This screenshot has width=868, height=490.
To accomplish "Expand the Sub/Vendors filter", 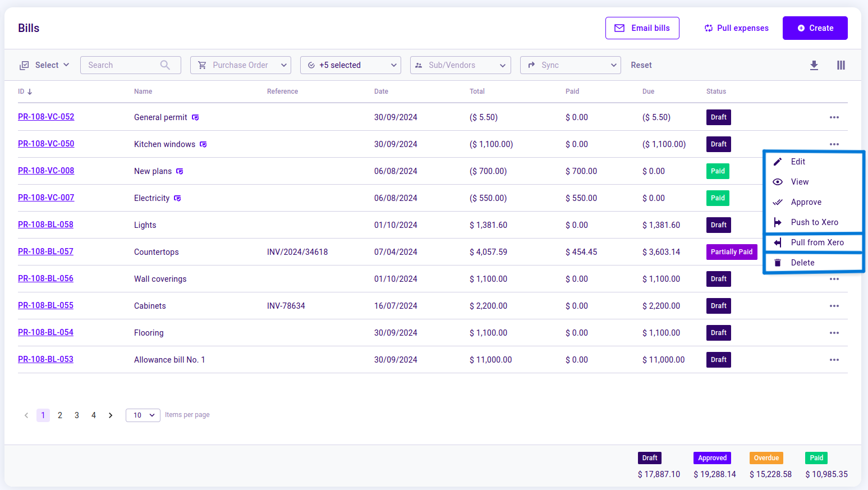I will pos(461,65).
